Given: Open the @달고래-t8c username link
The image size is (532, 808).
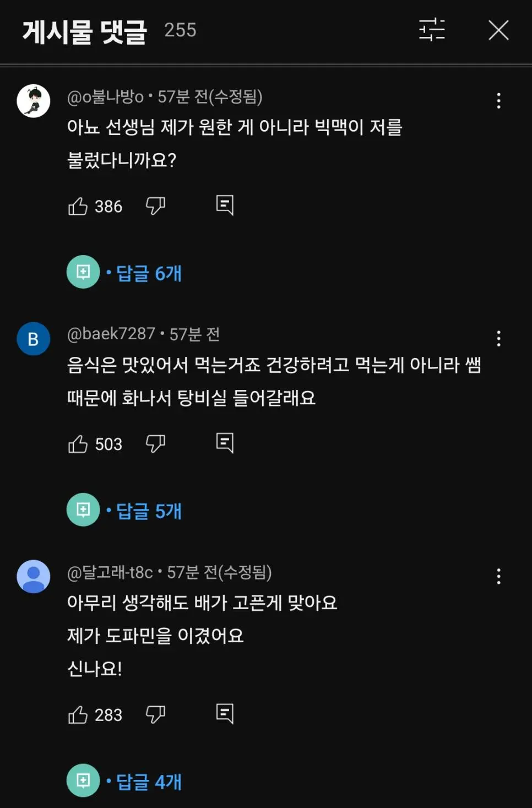Looking at the screenshot, I should tap(110, 572).
